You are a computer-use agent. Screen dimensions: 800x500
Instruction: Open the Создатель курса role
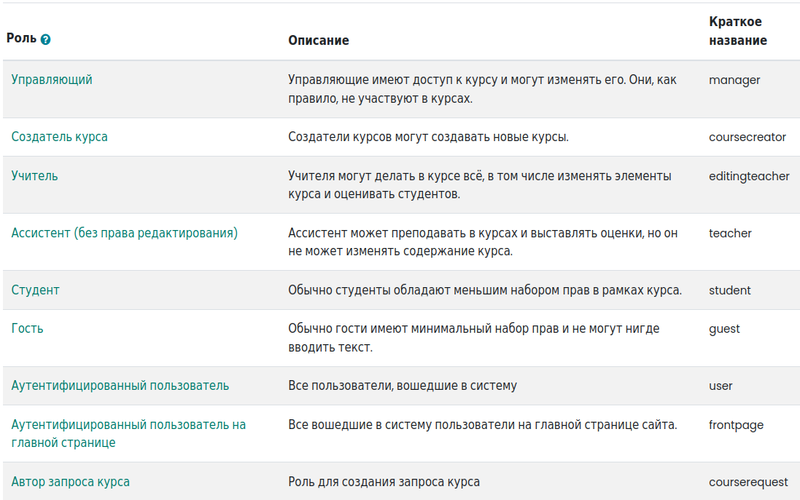point(59,137)
